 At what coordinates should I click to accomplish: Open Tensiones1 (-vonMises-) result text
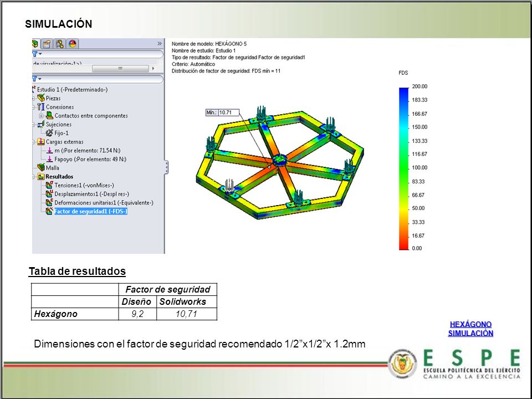pos(84,185)
